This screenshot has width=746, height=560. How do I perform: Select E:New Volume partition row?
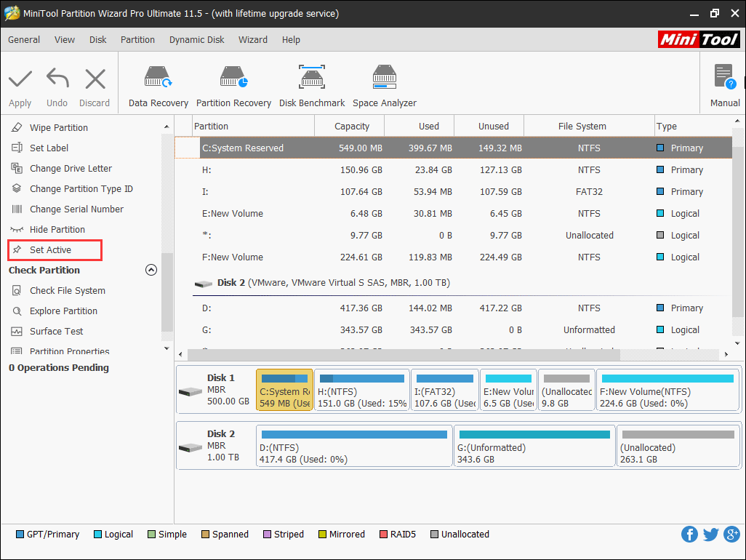[454, 214]
